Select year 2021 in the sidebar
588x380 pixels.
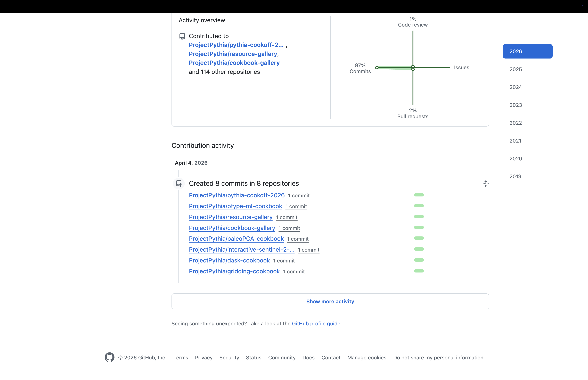point(527,141)
